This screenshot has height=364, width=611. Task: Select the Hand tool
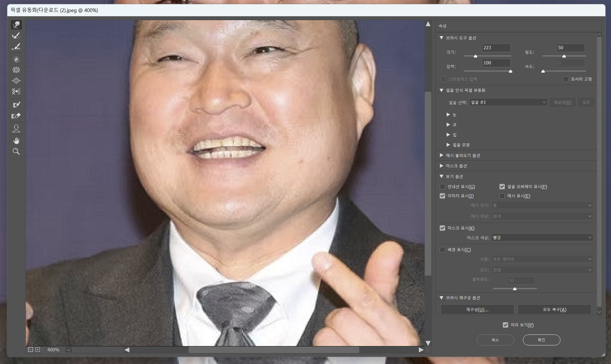pyautogui.click(x=16, y=141)
